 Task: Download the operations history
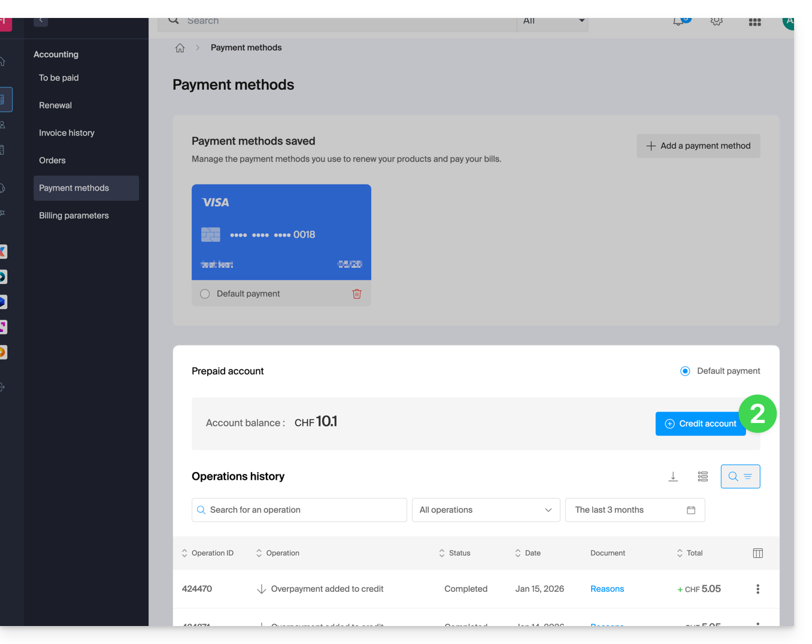click(x=673, y=476)
